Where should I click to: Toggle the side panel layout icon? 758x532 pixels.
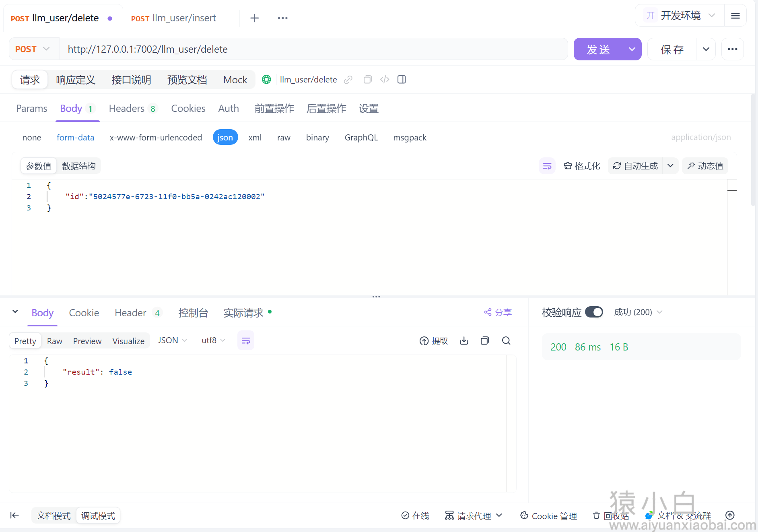402,80
